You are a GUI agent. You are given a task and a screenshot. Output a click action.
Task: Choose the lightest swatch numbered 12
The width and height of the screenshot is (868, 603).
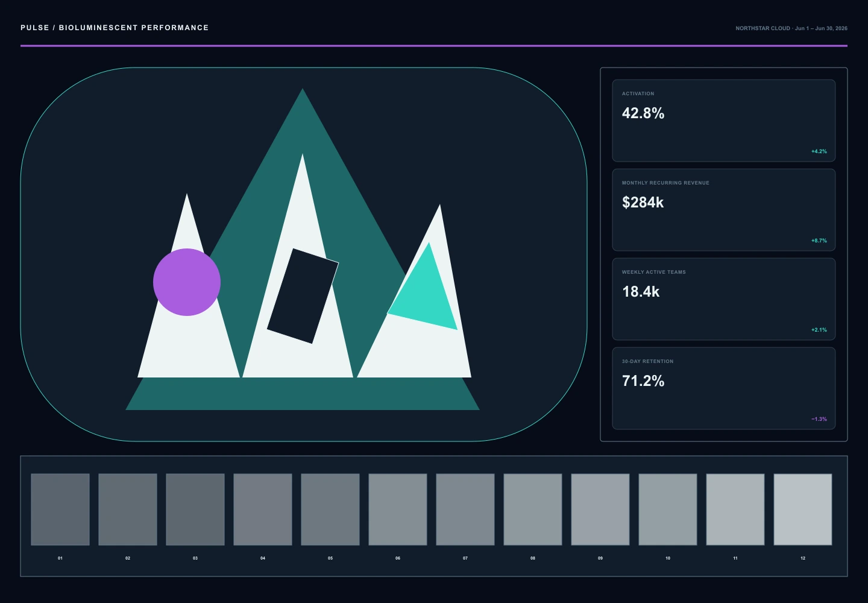pos(803,510)
